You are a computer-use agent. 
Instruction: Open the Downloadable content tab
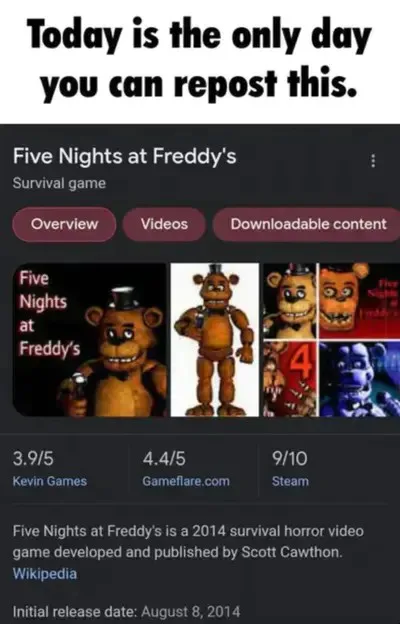[306, 224]
